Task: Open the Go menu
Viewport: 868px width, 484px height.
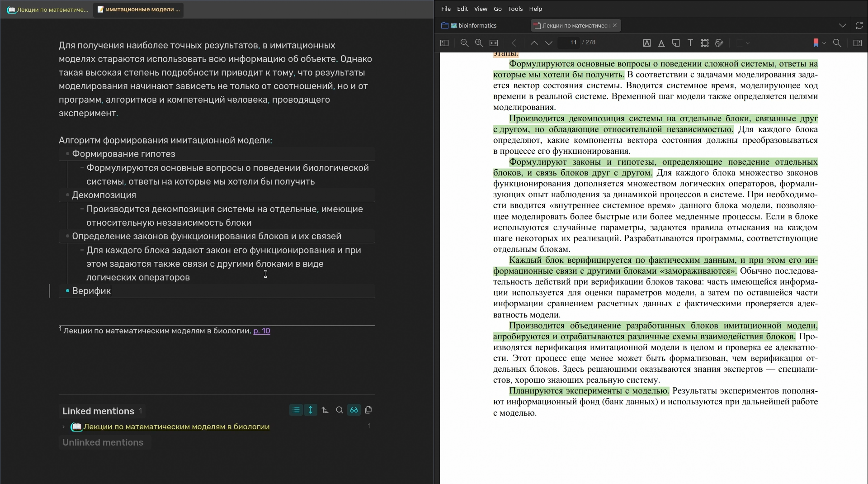Action: (498, 9)
